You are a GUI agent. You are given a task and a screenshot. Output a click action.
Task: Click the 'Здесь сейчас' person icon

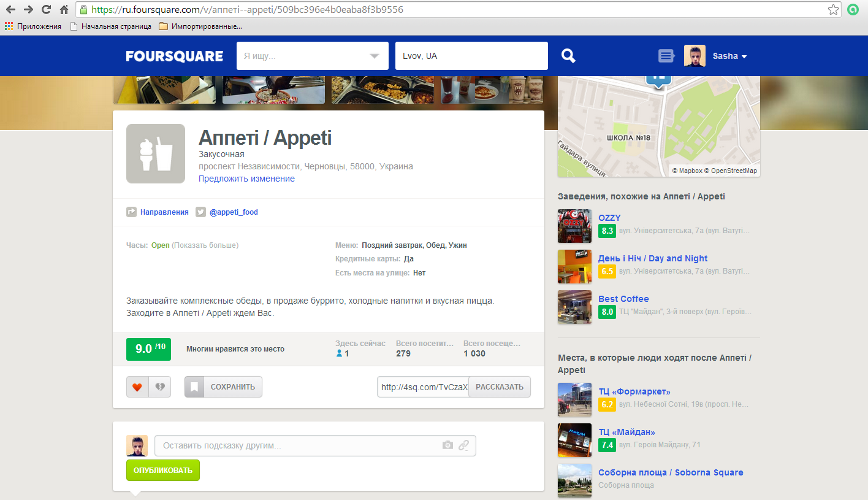(x=339, y=353)
